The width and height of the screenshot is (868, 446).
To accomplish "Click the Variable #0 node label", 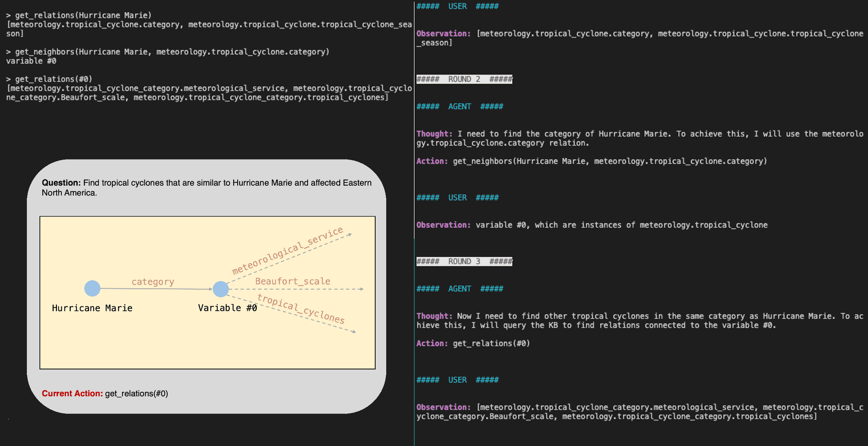I will [x=227, y=308].
